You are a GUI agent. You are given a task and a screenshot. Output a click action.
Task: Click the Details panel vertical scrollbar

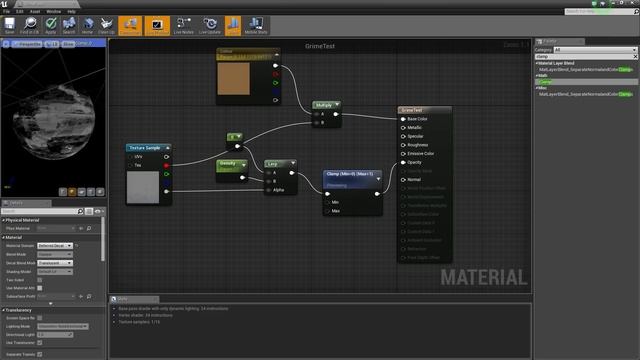(x=102, y=239)
